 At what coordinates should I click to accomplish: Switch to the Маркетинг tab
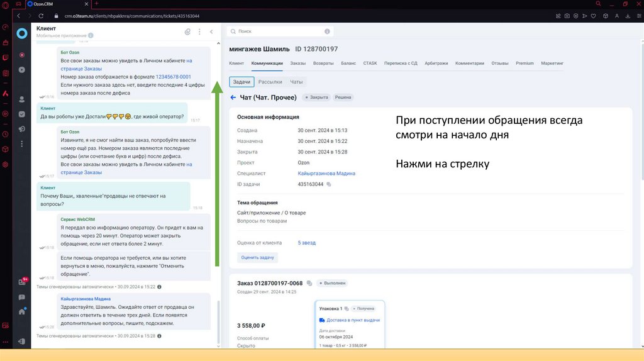coord(552,64)
